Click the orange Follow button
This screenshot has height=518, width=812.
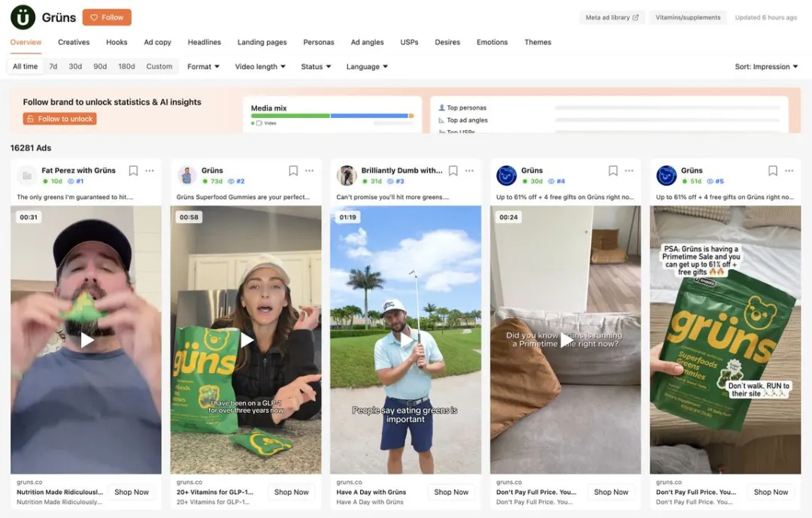(107, 17)
